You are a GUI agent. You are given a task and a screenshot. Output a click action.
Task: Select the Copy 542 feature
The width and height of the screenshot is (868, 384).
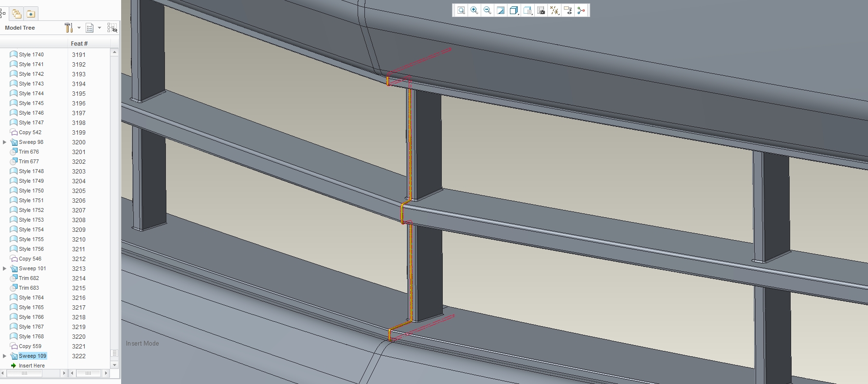click(x=30, y=132)
